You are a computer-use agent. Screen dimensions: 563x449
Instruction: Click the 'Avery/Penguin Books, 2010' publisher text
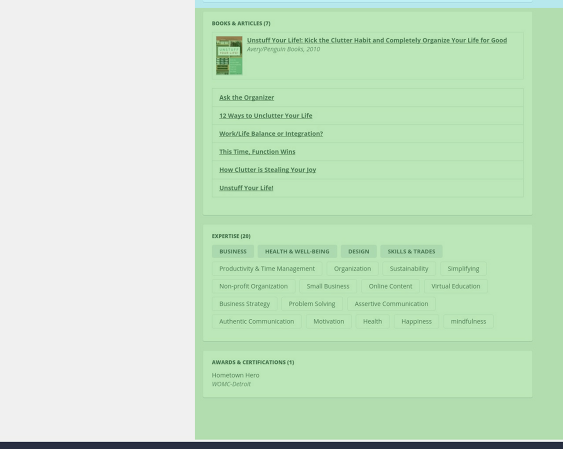[x=283, y=49]
